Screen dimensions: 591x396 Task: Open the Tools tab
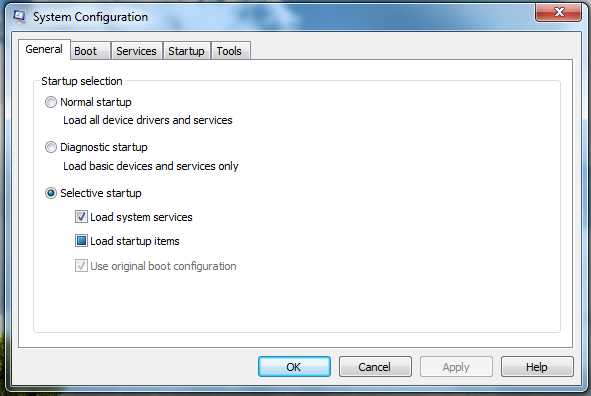coord(230,51)
